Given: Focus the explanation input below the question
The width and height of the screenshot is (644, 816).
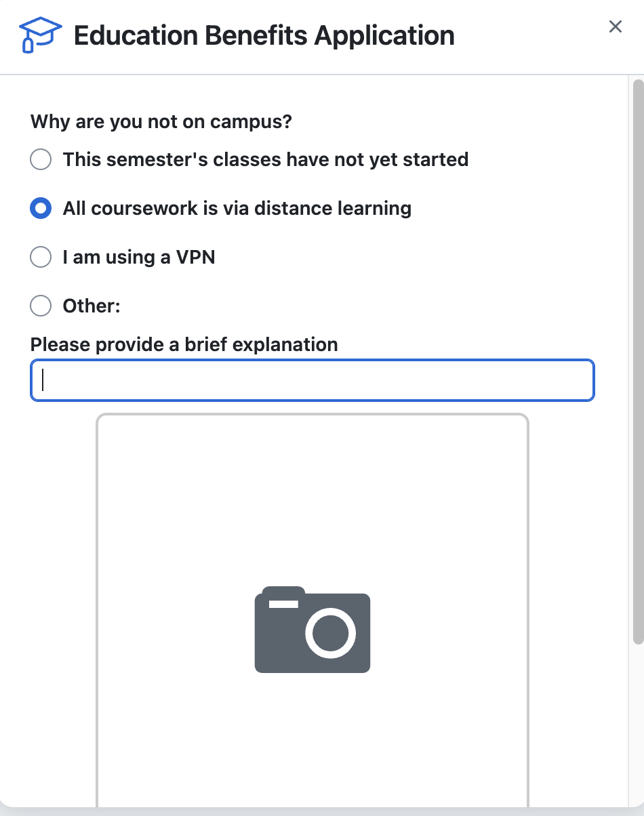Looking at the screenshot, I should coord(312,380).
